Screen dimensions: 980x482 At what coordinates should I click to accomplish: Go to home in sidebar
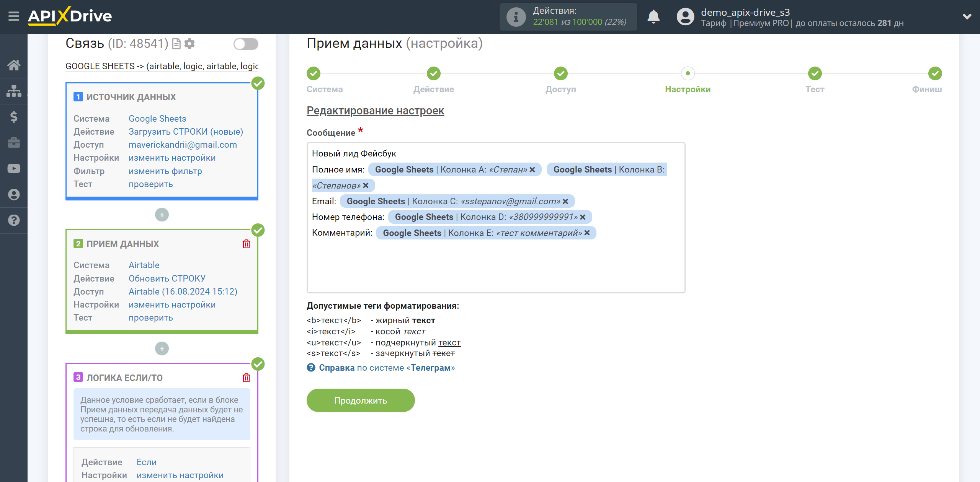click(x=14, y=65)
